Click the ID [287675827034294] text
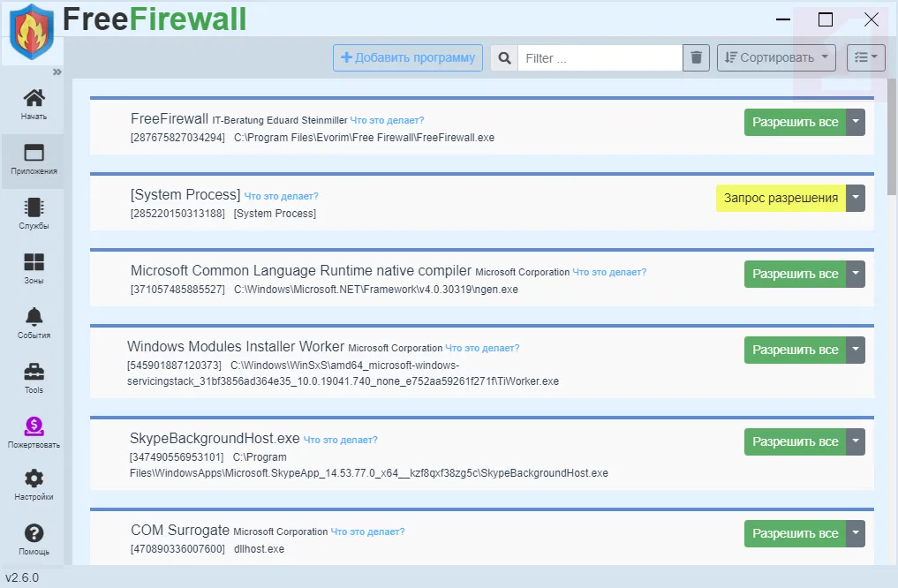Viewport: 898px width, 588px height. pyautogui.click(x=177, y=138)
